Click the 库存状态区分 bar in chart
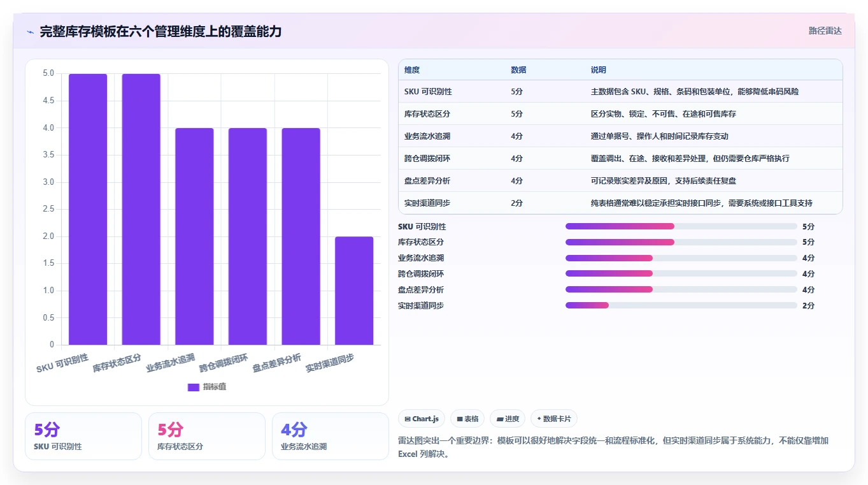Screen dimensions: 868x485 (141, 209)
